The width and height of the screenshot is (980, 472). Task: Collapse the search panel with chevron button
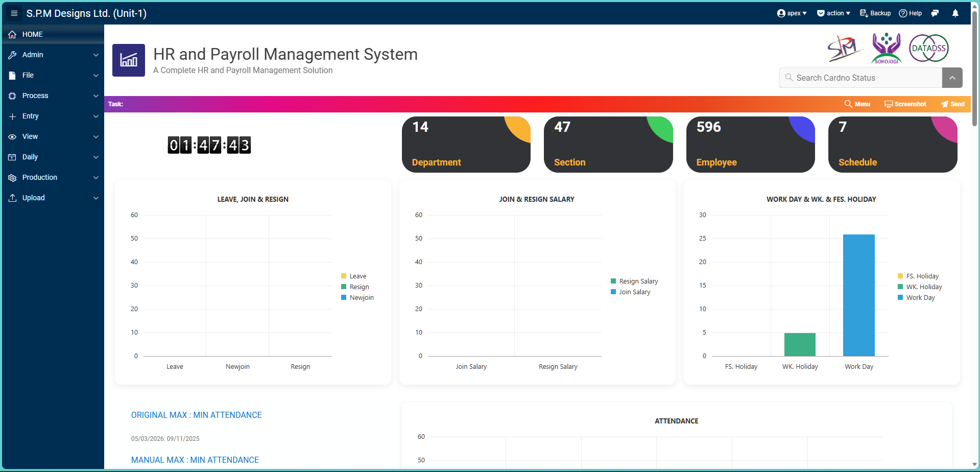tap(952, 78)
